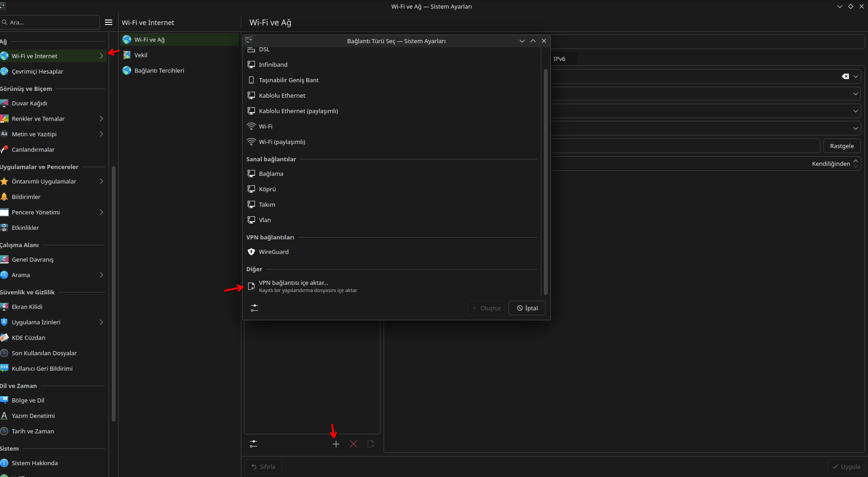This screenshot has height=477, width=868.
Task: Expand Wi-Fi ve İnternet submenu arrow
Action: [101, 56]
